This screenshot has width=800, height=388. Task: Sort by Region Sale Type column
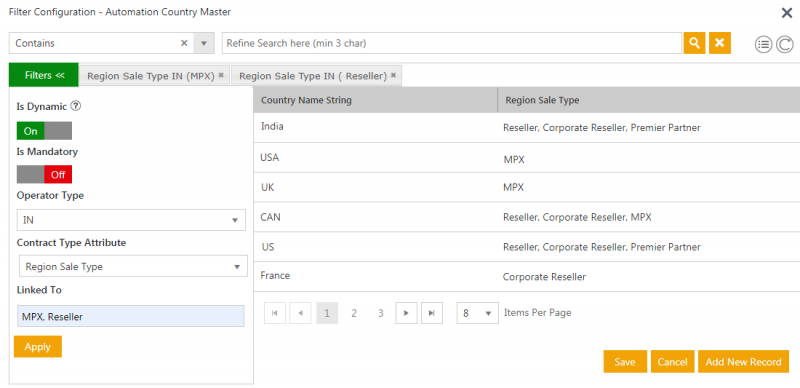coord(648,100)
